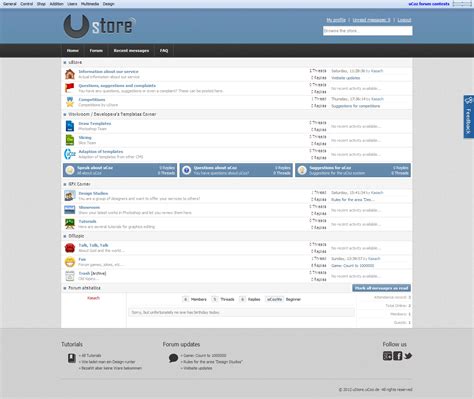This screenshot has height=399, width=474.
Task: Open the Talk, Talk, Talk forum title
Action: tap(93, 245)
